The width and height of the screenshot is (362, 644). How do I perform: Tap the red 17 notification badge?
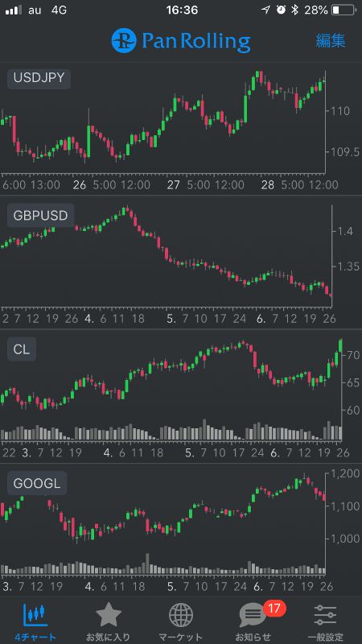(274, 609)
